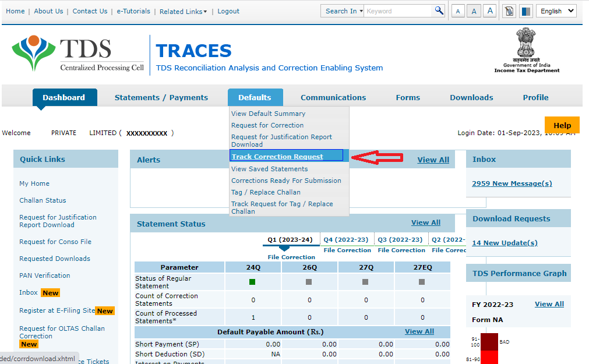Click the search magnifier icon

pyautogui.click(x=439, y=10)
